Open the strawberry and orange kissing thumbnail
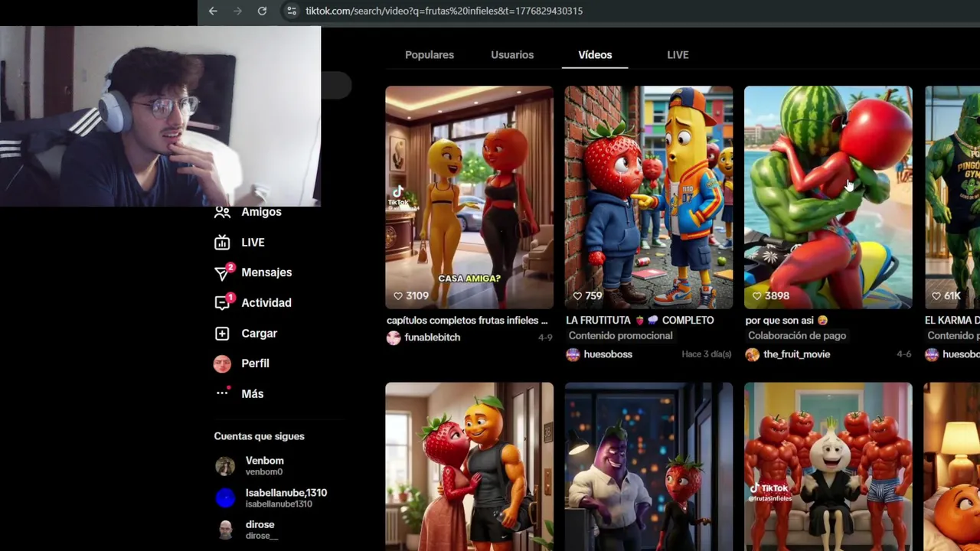This screenshot has height=551, width=980. point(469,467)
